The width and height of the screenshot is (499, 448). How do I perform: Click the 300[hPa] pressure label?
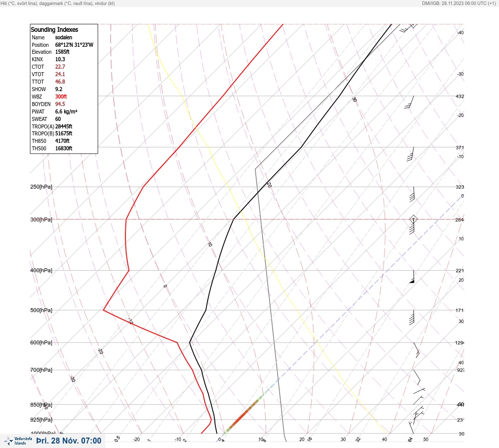coord(41,220)
